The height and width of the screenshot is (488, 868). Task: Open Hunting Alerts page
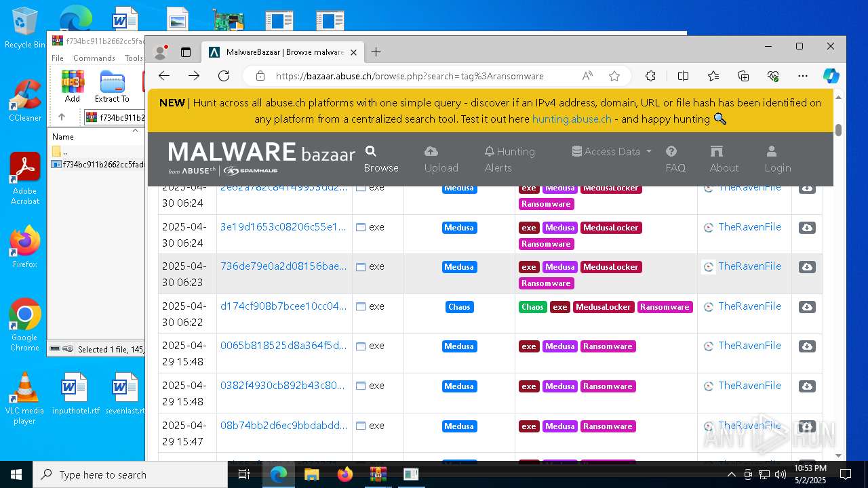tap(510, 159)
